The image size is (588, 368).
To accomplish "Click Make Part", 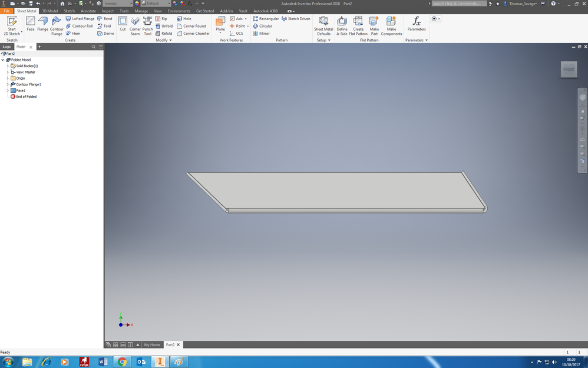I will pos(374,25).
